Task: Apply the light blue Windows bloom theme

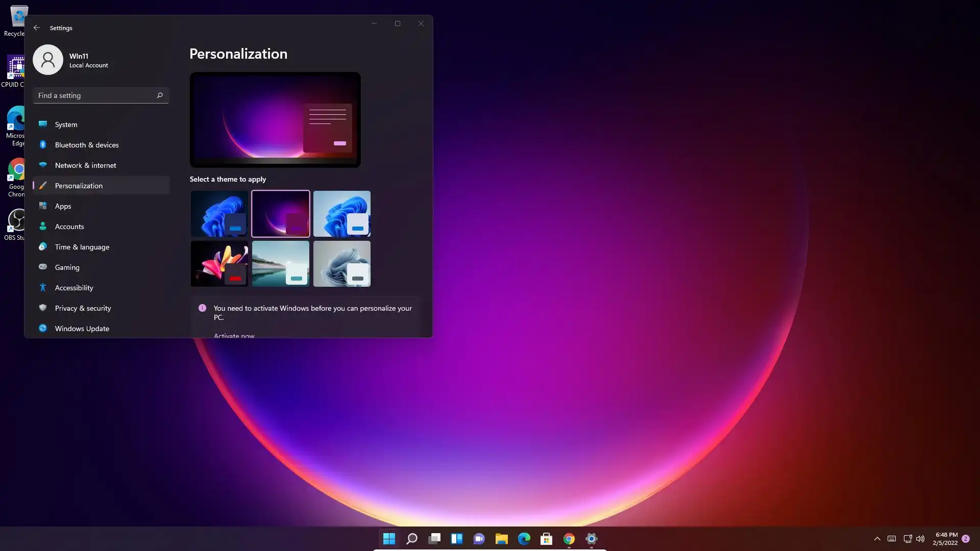Action: click(x=342, y=214)
